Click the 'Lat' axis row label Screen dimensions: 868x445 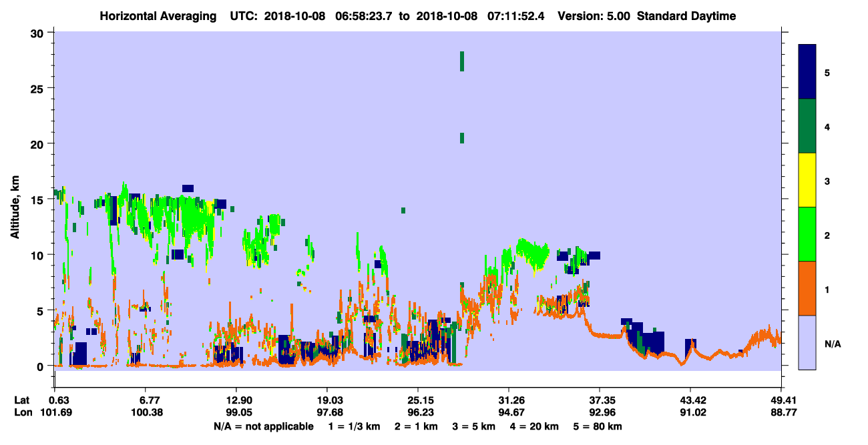tap(21, 400)
